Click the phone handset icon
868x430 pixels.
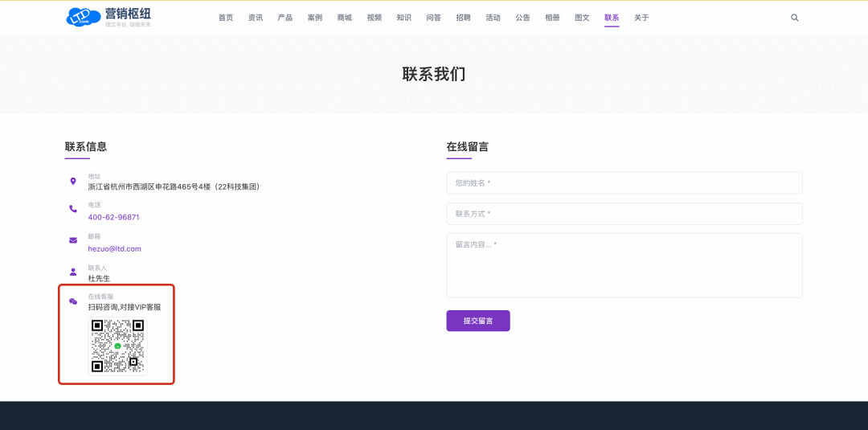pyautogui.click(x=73, y=209)
